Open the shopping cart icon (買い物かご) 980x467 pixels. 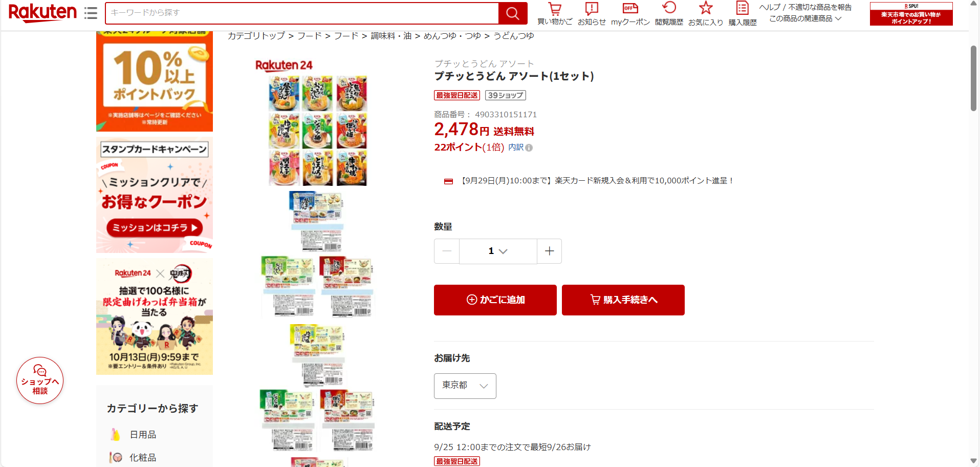(x=555, y=13)
